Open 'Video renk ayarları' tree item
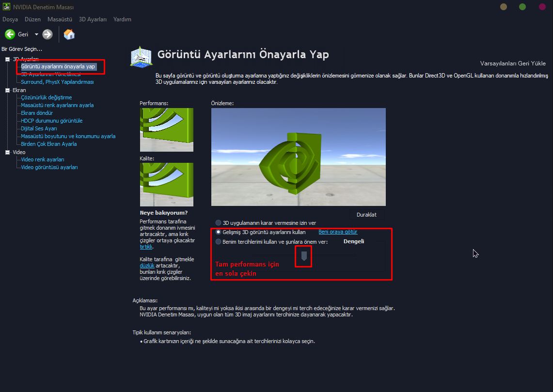Screen dimensions: 553x392 point(42,159)
